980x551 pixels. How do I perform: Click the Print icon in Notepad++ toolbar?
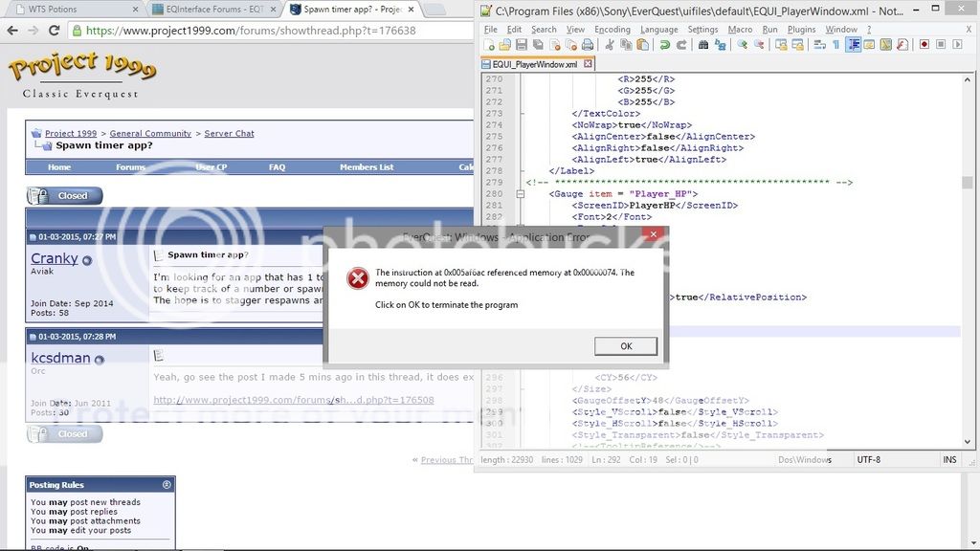tap(588, 45)
